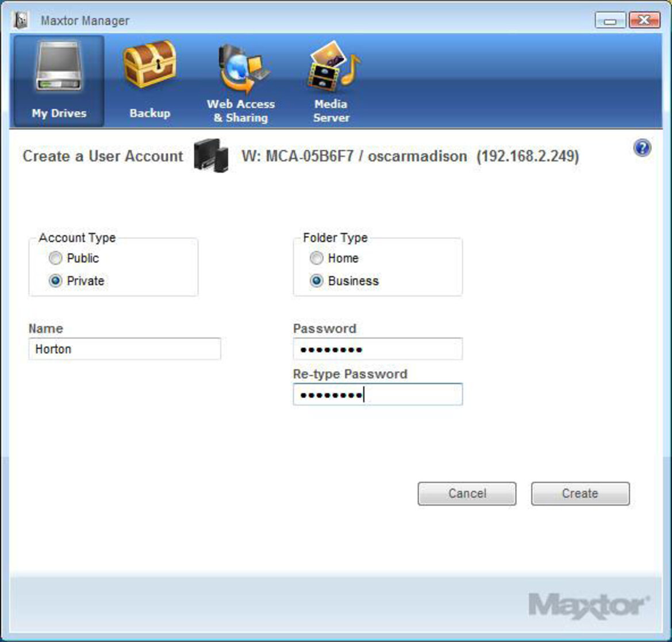Click the 'Folder Type' group label
672x642 pixels.
pyautogui.click(x=335, y=238)
